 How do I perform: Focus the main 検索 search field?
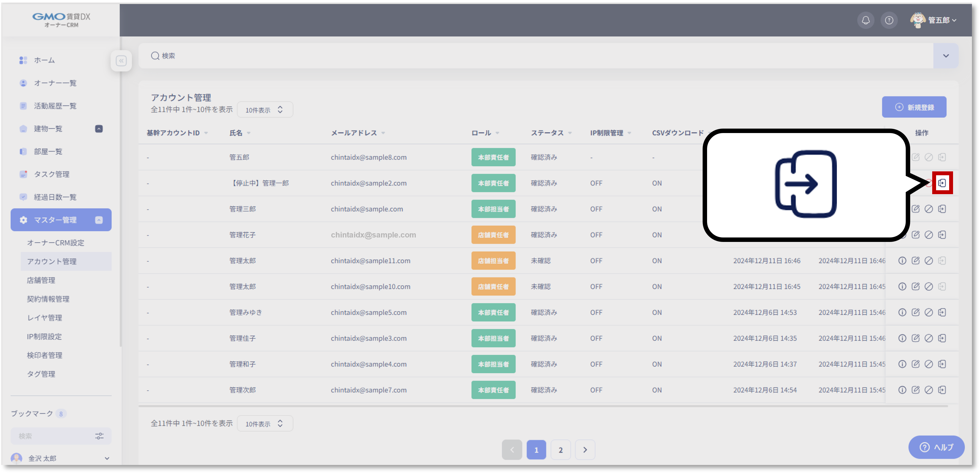[536, 56]
